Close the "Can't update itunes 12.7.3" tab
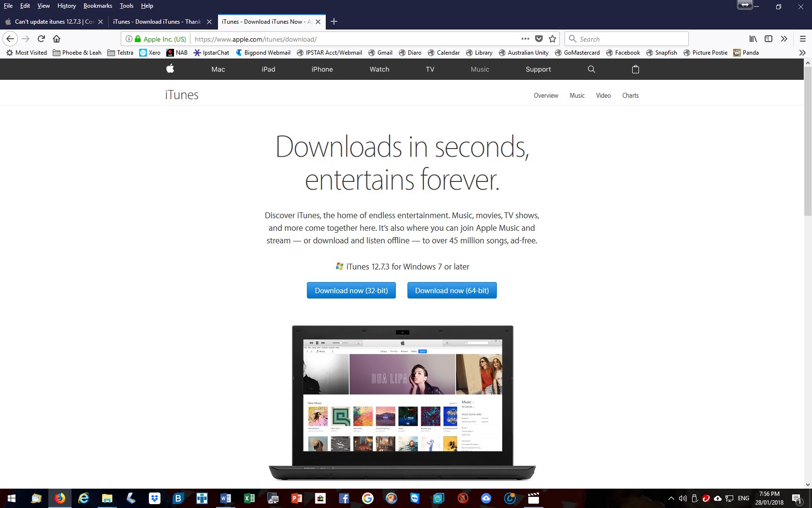Image resolution: width=812 pixels, height=508 pixels. pyautogui.click(x=101, y=22)
